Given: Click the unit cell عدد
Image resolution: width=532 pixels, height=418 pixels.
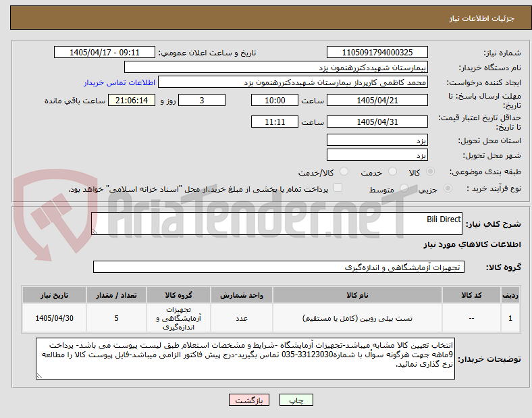Looking at the screenshot, I should pos(242,318).
